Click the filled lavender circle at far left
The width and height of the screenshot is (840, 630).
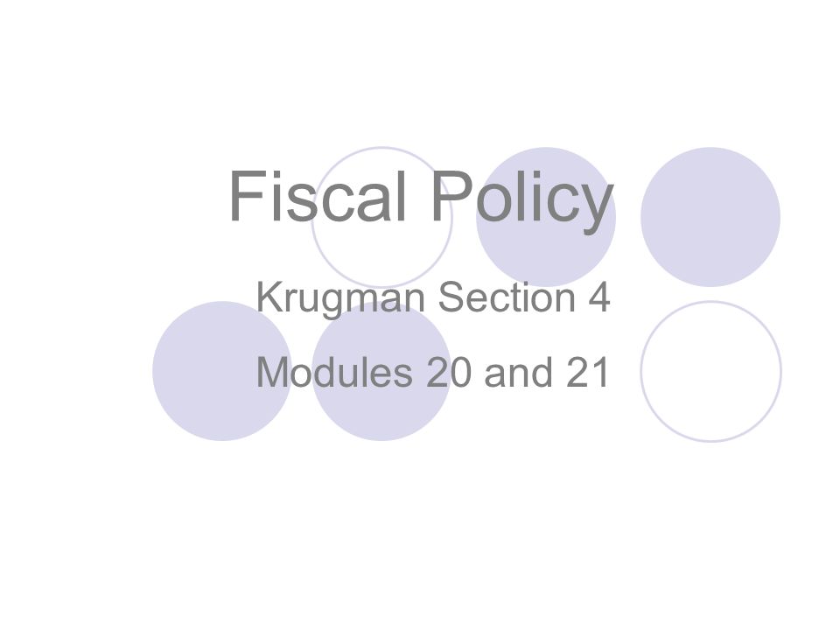point(221,371)
